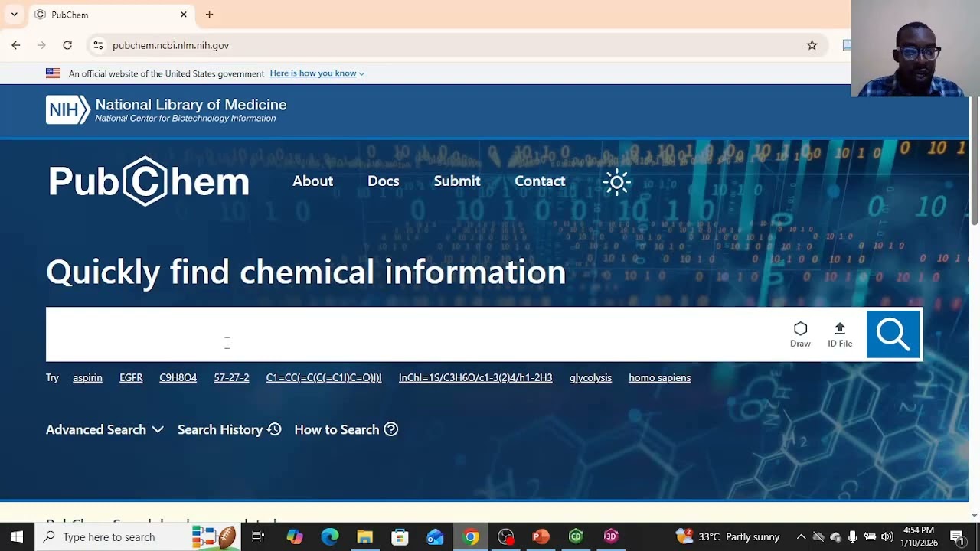Open Outlook from the taskbar
The height and width of the screenshot is (551, 980).
(x=436, y=537)
